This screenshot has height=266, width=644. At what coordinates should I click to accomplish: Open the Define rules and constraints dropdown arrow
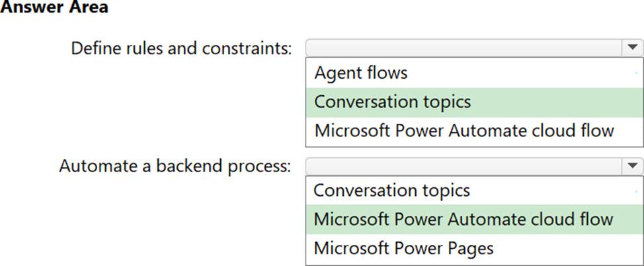(631, 48)
